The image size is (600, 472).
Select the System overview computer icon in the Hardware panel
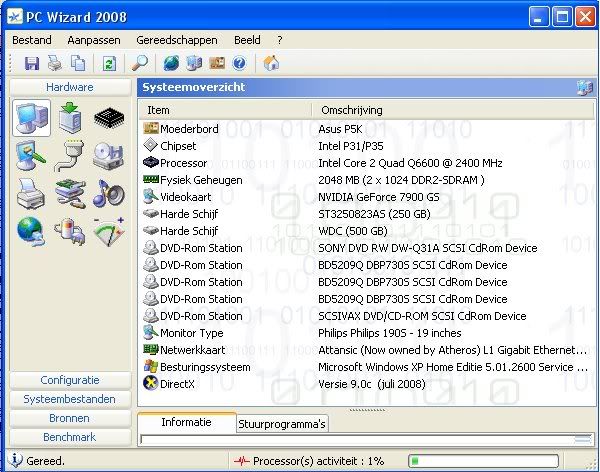[x=31, y=118]
